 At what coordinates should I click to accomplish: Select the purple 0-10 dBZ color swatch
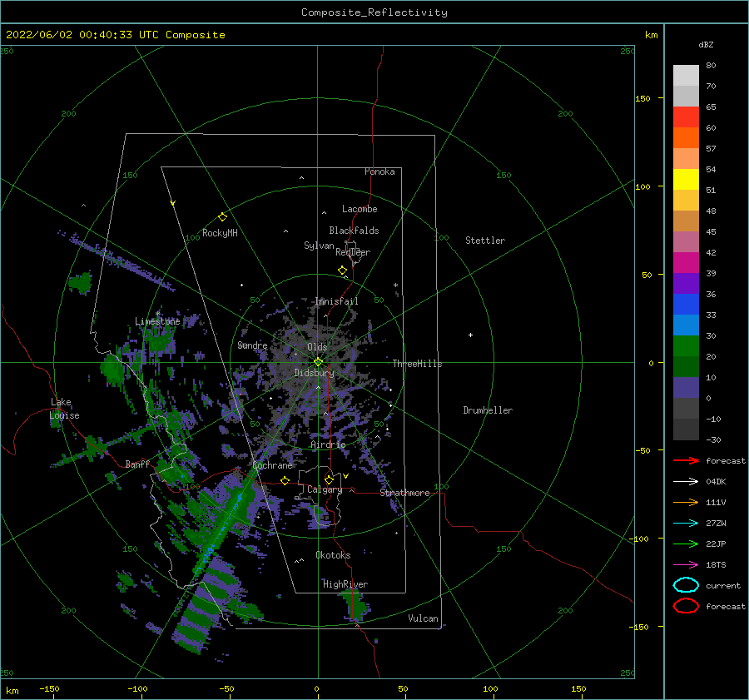[x=686, y=388]
